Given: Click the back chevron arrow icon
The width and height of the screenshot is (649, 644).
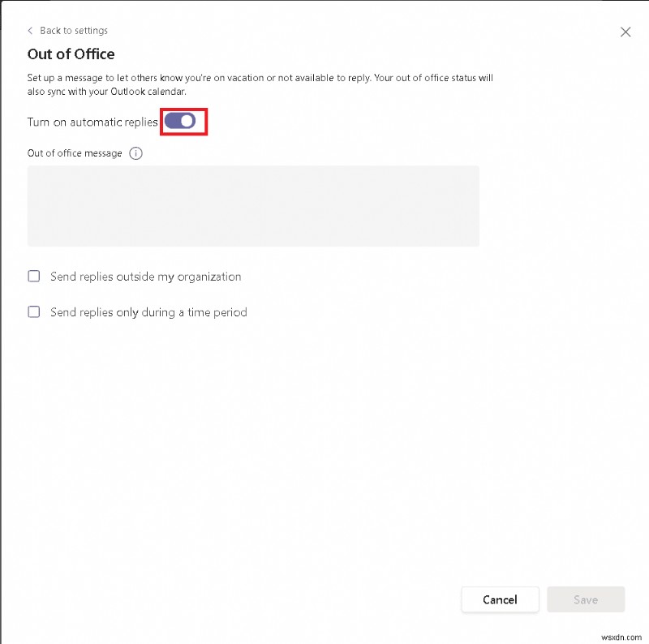Looking at the screenshot, I should [31, 31].
